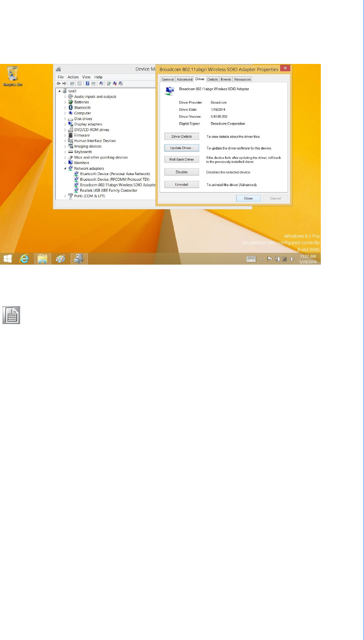Collapse the test1 root node

[x=59, y=91]
